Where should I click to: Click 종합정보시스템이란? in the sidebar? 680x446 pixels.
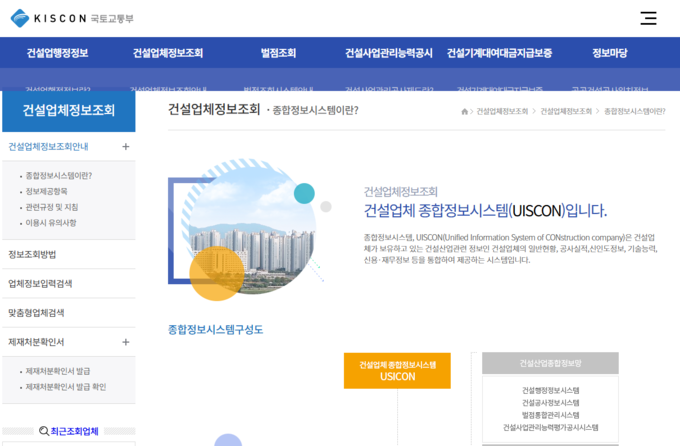pyautogui.click(x=58, y=175)
